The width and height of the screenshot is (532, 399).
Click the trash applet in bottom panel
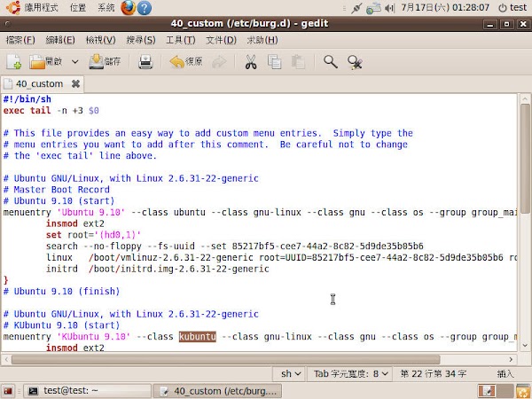523,391
